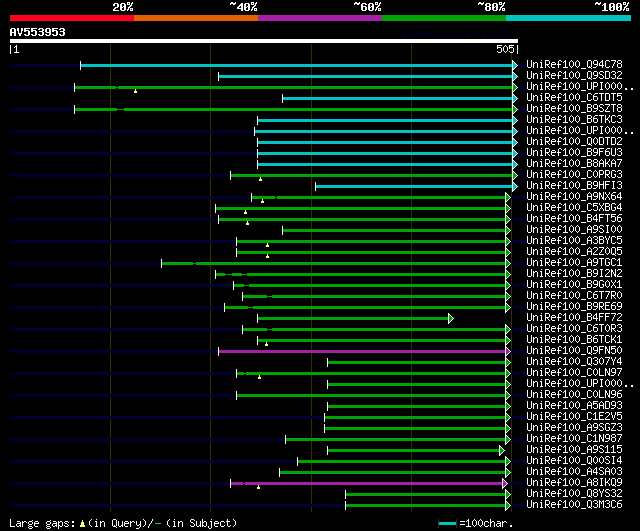Select the UniRef100_A4SA03 label
640x531 pixels.
[574, 472]
